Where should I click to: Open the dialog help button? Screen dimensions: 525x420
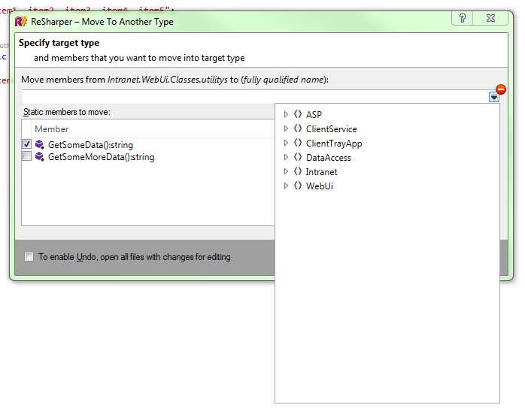point(463,18)
